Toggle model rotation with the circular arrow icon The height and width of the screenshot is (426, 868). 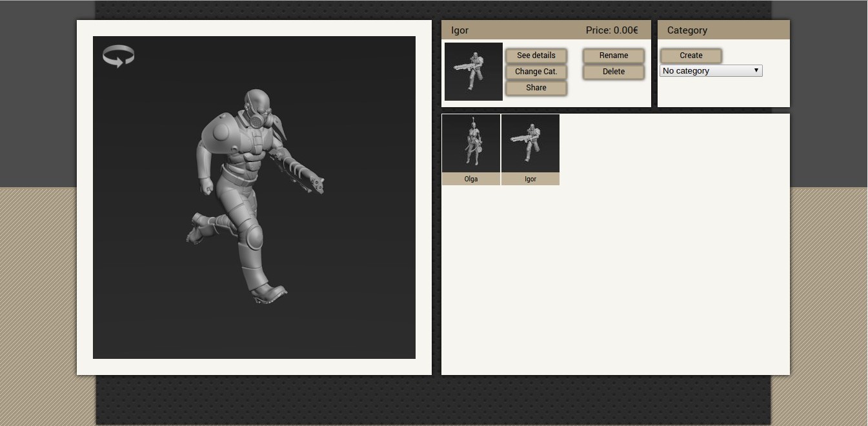[118, 57]
